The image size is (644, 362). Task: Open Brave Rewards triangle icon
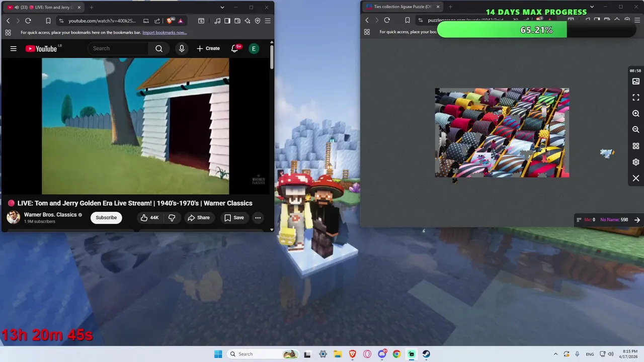coord(180,21)
